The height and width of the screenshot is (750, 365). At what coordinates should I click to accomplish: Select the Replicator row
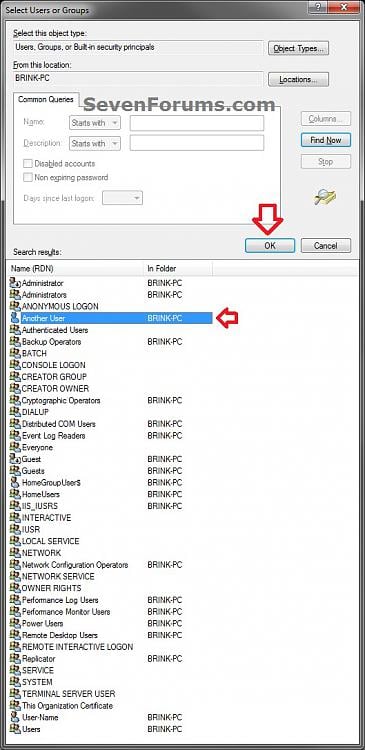click(x=110, y=659)
